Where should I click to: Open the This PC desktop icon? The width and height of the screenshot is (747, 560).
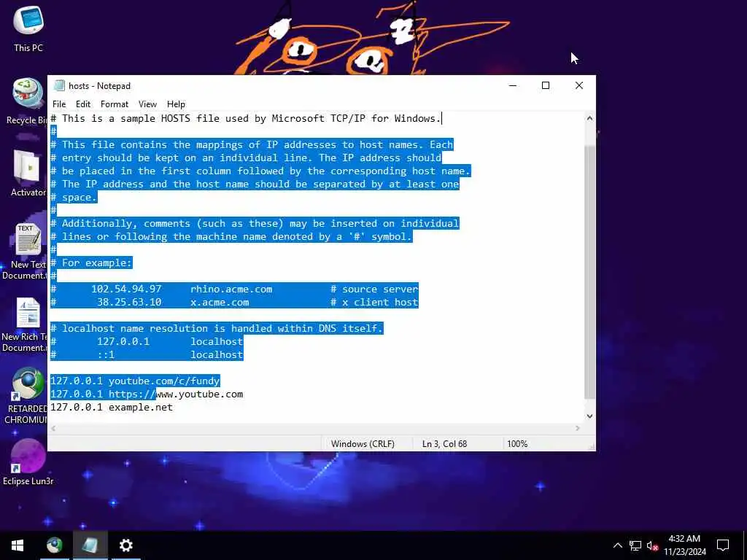(x=28, y=28)
